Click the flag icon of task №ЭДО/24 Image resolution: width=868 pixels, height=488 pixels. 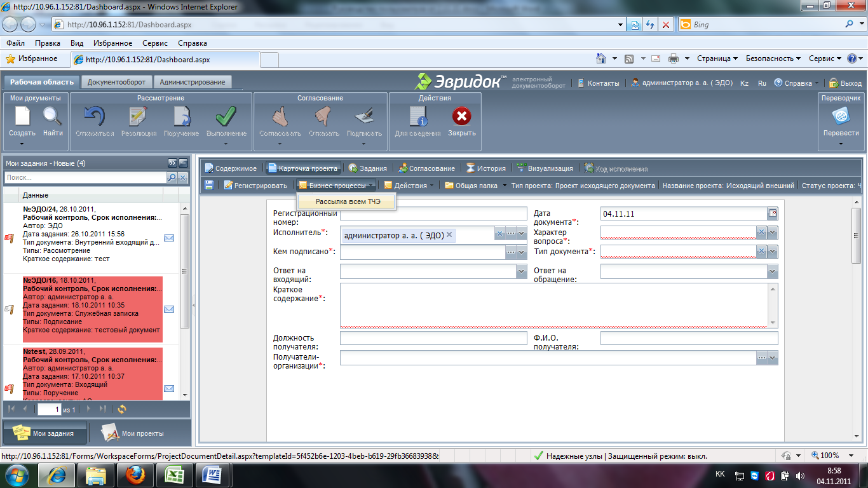10,238
